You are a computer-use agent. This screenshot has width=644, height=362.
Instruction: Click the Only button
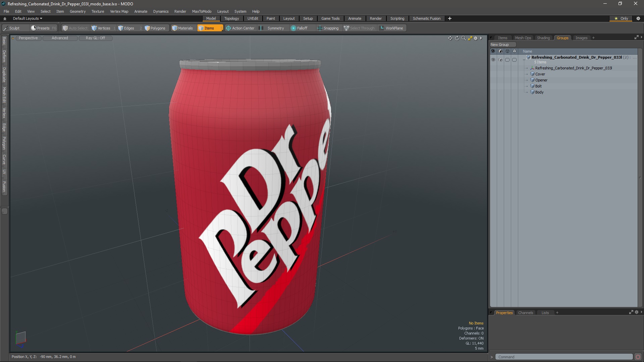pos(621,18)
